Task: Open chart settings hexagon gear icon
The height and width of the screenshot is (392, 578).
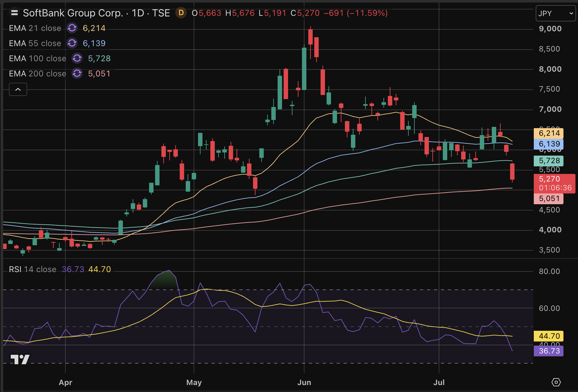Action: tap(556, 382)
